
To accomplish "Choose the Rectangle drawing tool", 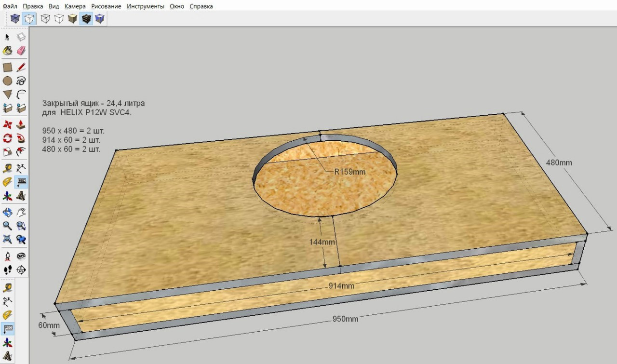I will tap(8, 67).
